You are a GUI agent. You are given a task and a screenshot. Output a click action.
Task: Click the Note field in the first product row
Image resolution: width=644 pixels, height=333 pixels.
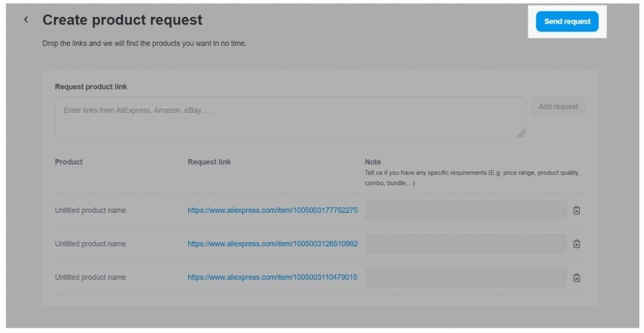pyautogui.click(x=465, y=210)
